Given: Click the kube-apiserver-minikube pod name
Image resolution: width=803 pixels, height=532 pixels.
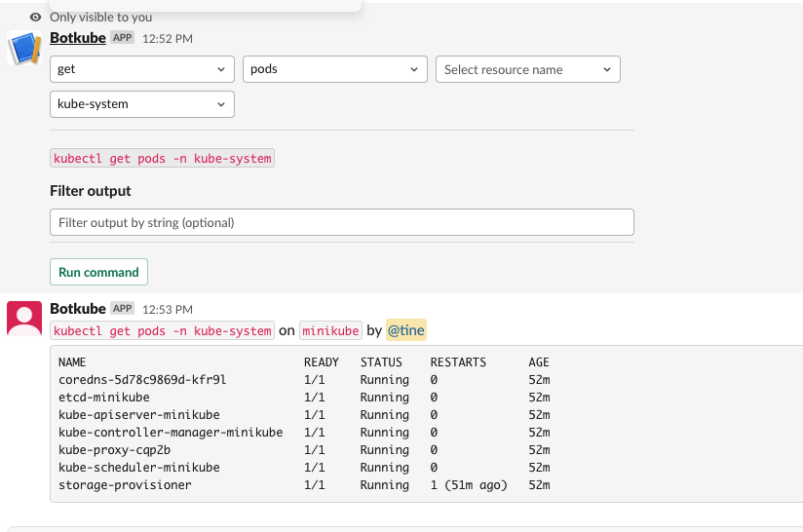Looking at the screenshot, I should (139, 415).
